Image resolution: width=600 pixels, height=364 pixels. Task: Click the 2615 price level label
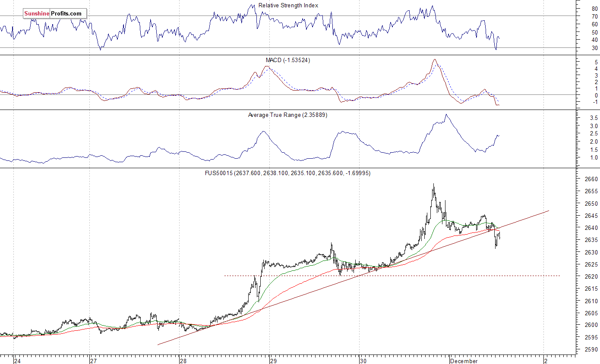point(591,289)
